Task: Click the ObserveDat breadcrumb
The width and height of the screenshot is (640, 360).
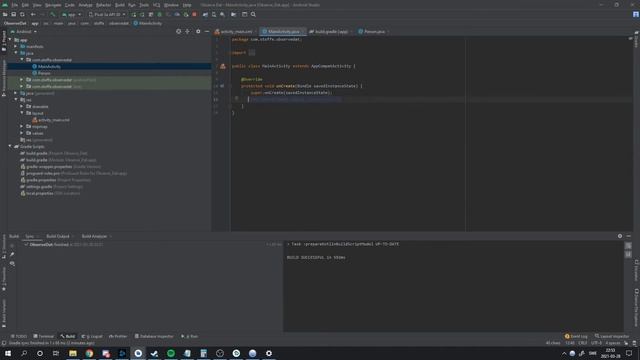Action: pyautogui.click(x=15, y=23)
